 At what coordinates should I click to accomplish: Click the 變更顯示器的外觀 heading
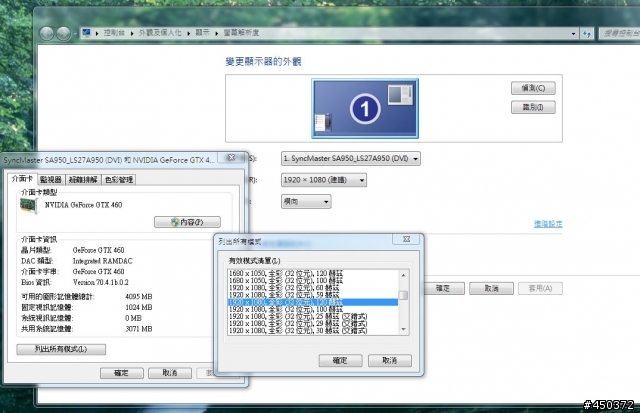point(263,62)
